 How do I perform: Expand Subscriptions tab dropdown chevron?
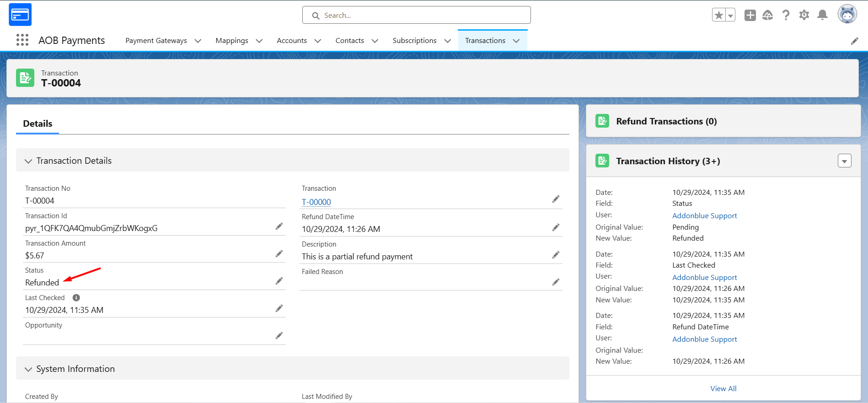pyautogui.click(x=448, y=41)
